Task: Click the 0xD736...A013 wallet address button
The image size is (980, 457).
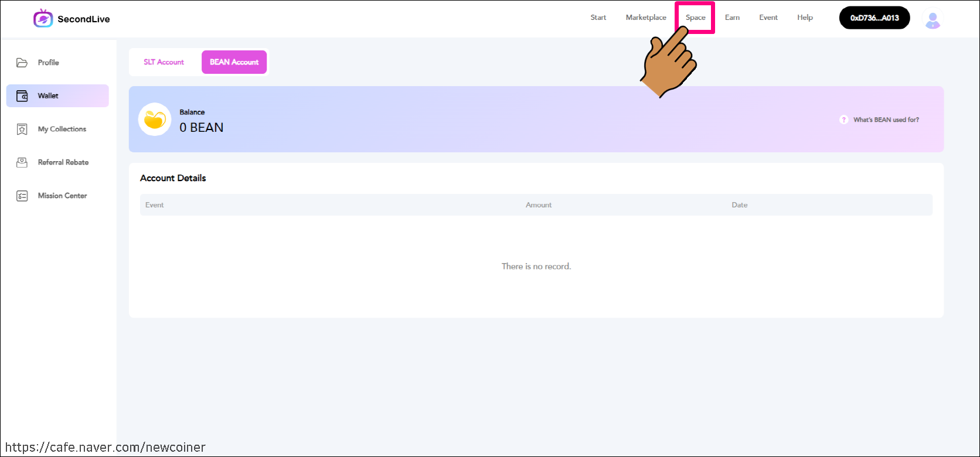Action: (874, 18)
